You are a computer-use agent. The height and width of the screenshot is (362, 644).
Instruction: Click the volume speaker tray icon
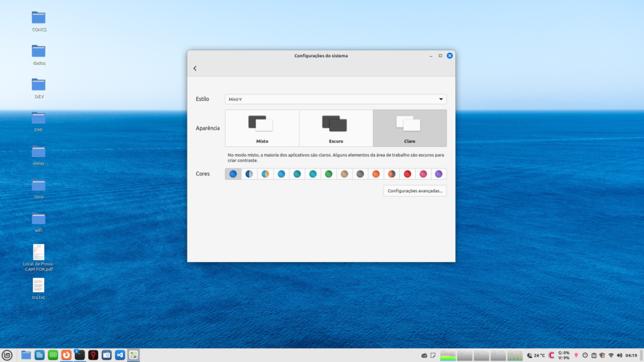[x=619, y=356]
